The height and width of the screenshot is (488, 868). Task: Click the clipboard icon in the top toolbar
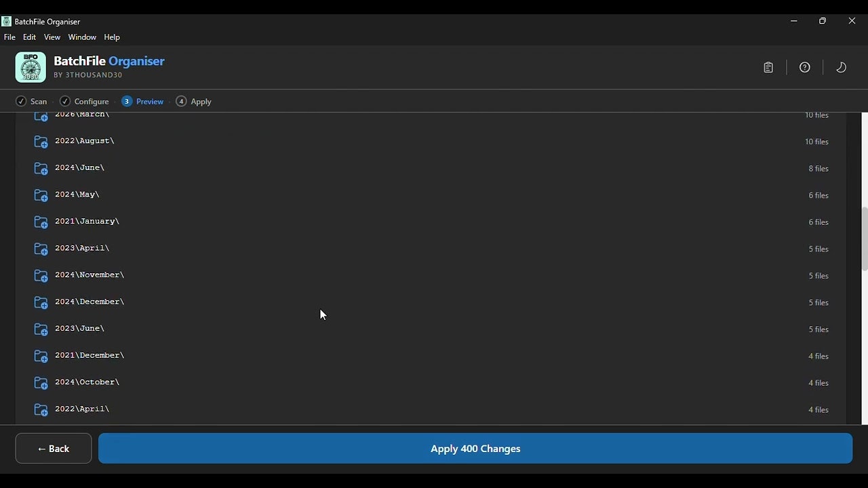(768, 67)
